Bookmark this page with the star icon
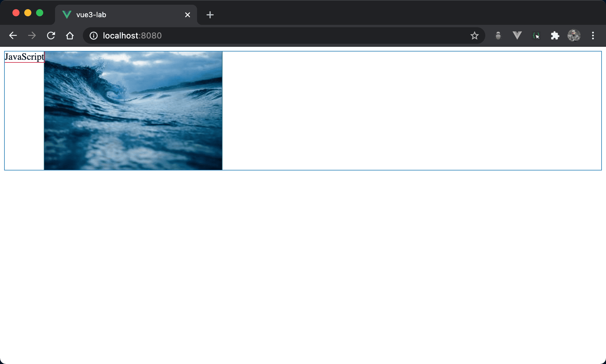Screen dimensions: 606x364 point(474,36)
